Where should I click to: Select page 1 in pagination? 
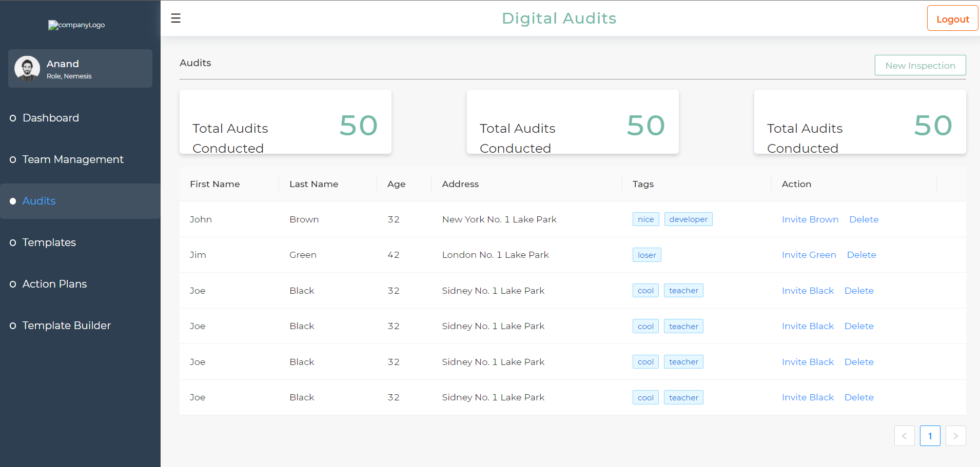click(930, 436)
